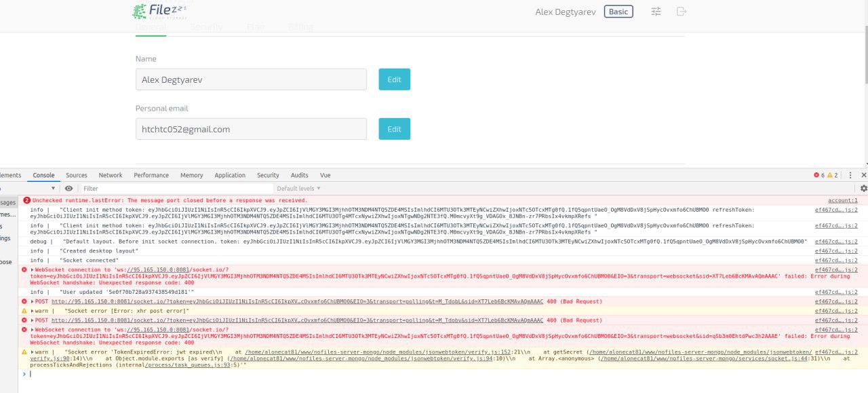Open Alex Degtyarev profile name in header
868x393 pixels.
pyautogui.click(x=566, y=12)
